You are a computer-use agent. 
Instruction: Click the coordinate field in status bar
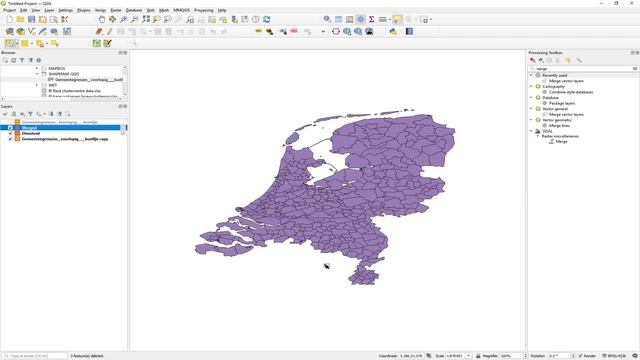click(x=411, y=356)
